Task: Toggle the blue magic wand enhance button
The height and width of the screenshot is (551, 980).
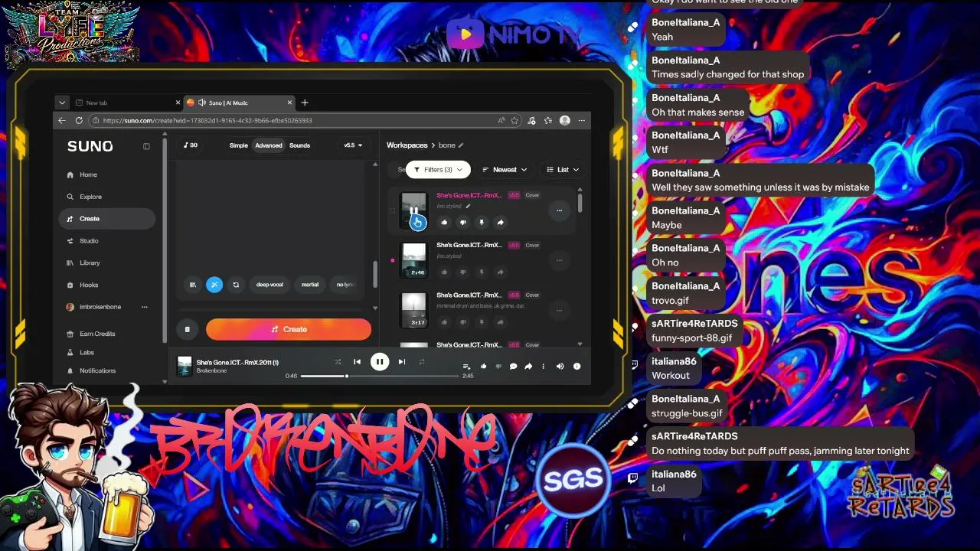Action: point(214,285)
